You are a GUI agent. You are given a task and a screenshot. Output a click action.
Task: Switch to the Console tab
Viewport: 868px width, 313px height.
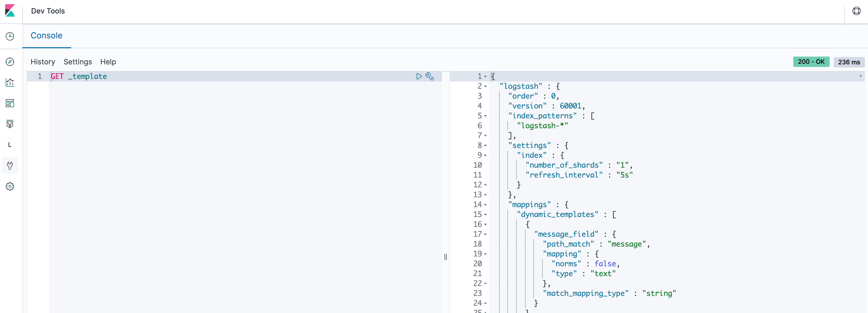pos(46,35)
